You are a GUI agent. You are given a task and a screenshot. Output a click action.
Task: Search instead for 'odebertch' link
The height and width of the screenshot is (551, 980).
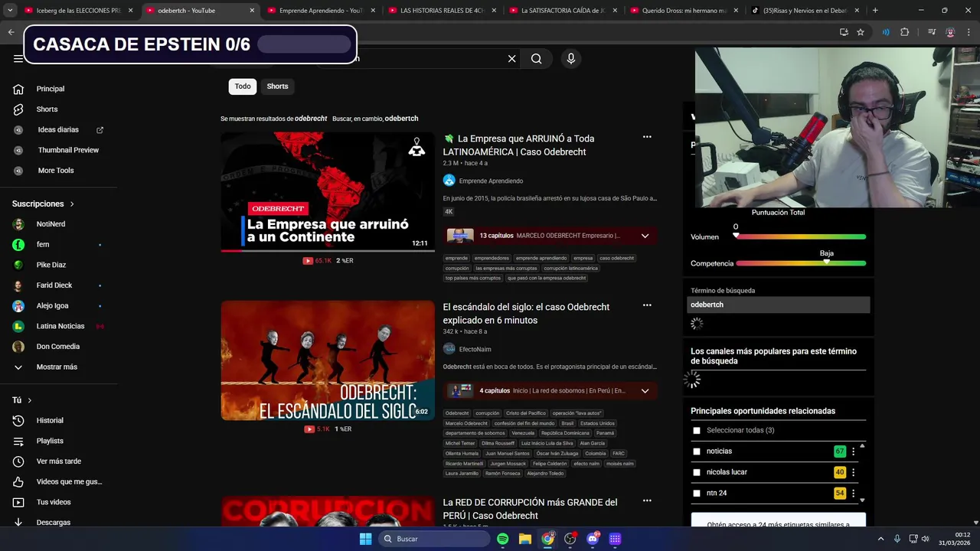tap(401, 119)
